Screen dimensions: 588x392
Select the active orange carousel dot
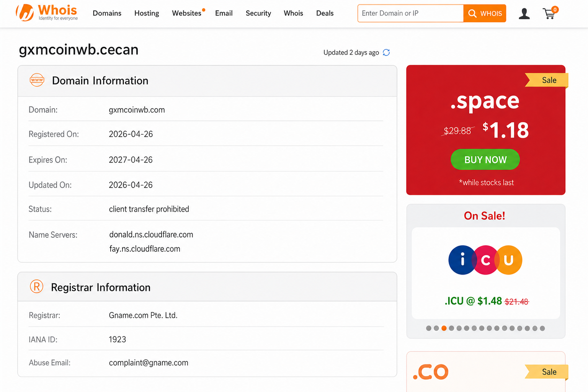coord(444,328)
